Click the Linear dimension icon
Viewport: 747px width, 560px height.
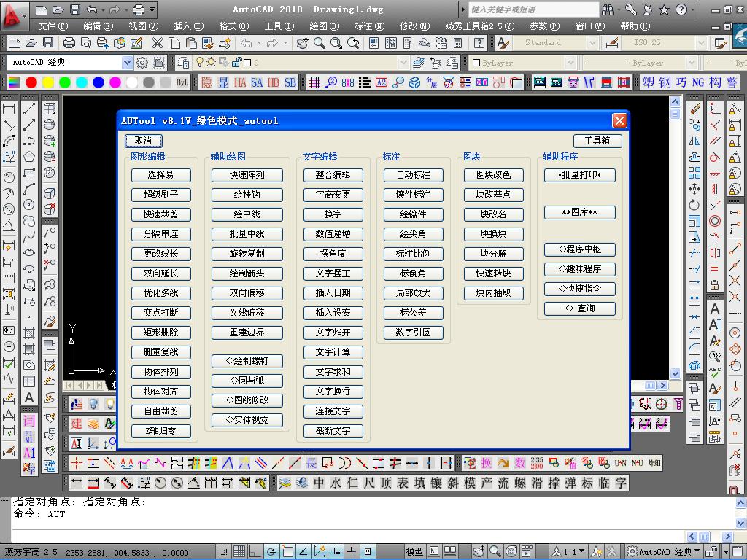point(9,109)
